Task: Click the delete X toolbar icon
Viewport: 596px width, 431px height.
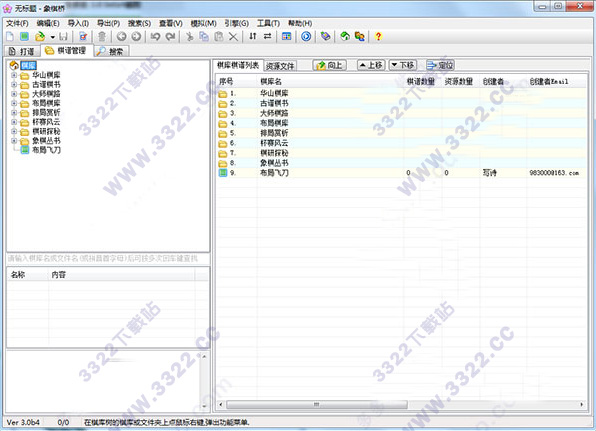Action: [233, 36]
